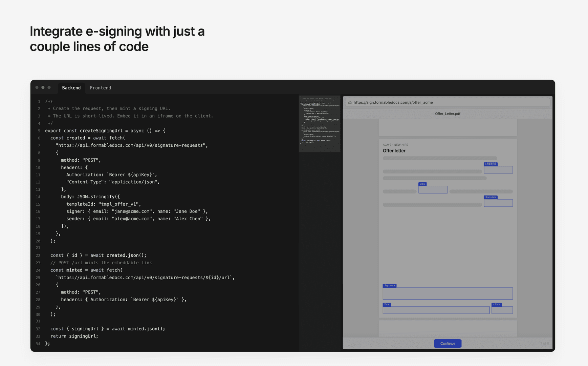Click the 'const { signingUrl }' code line

(x=108, y=329)
